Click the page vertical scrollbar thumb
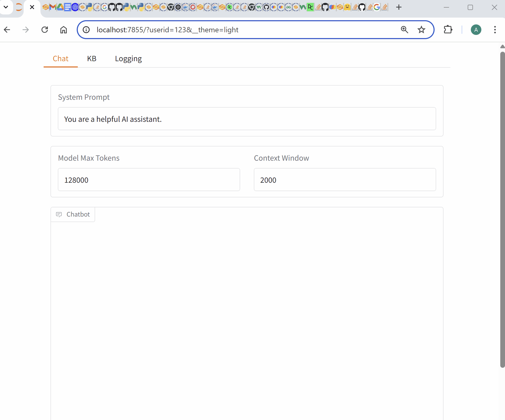Image resolution: width=505 pixels, height=420 pixels. (x=502, y=209)
